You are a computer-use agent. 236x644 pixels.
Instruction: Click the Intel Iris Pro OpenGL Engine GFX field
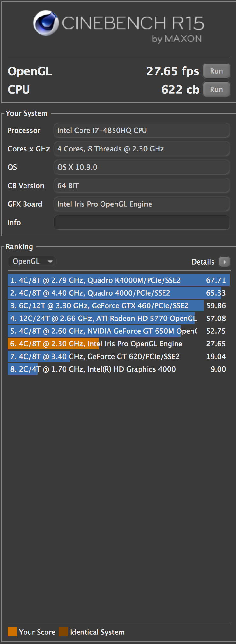(142, 204)
